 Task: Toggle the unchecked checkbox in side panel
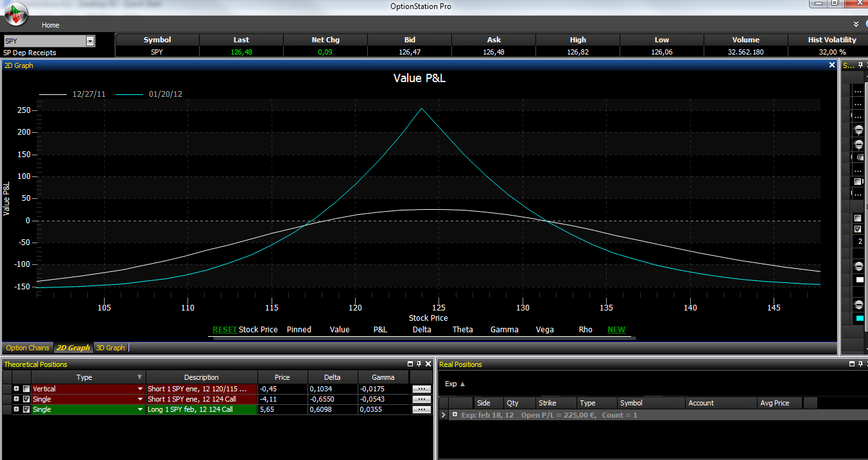point(858,218)
